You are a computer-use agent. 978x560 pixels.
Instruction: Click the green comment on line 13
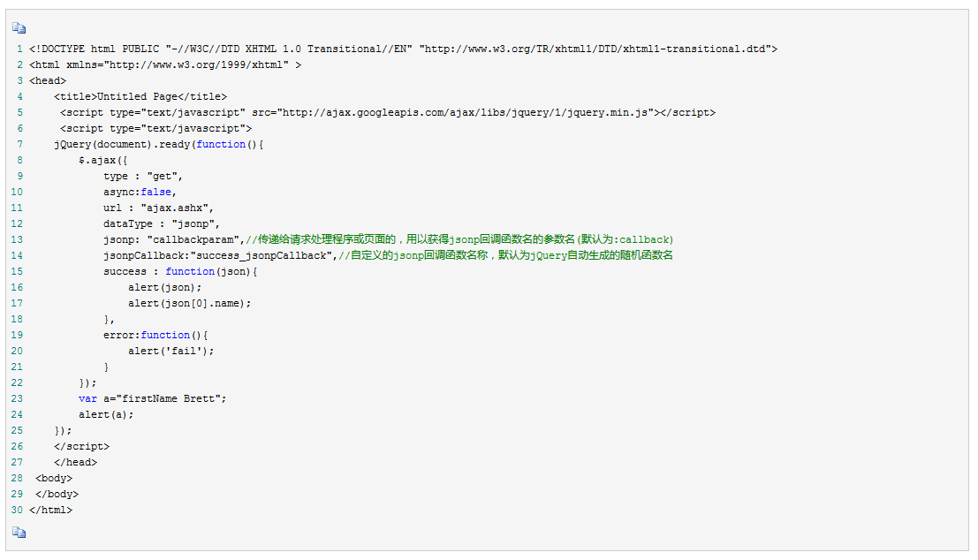coord(459,239)
